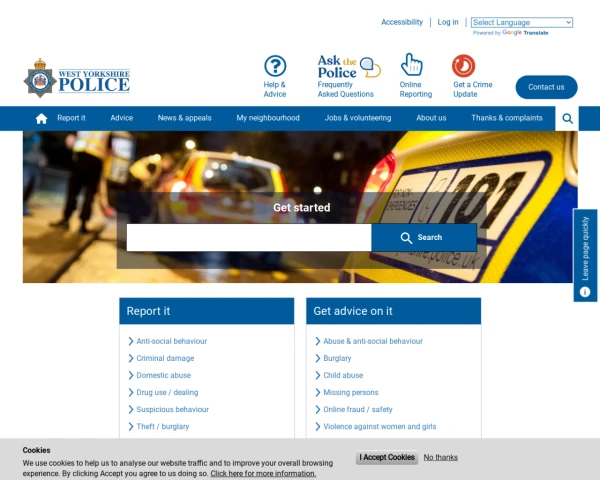Open My neighbourhood menu item

click(x=268, y=118)
